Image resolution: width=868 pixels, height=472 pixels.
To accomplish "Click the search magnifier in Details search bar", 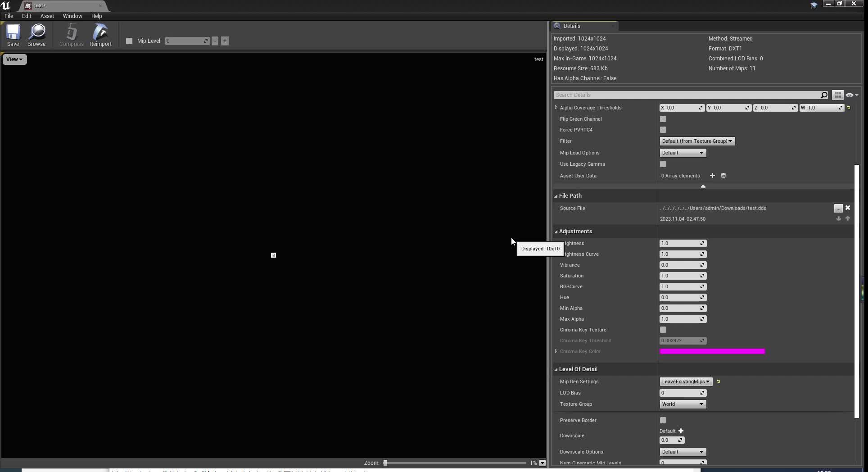I will [x=823, y=95].
